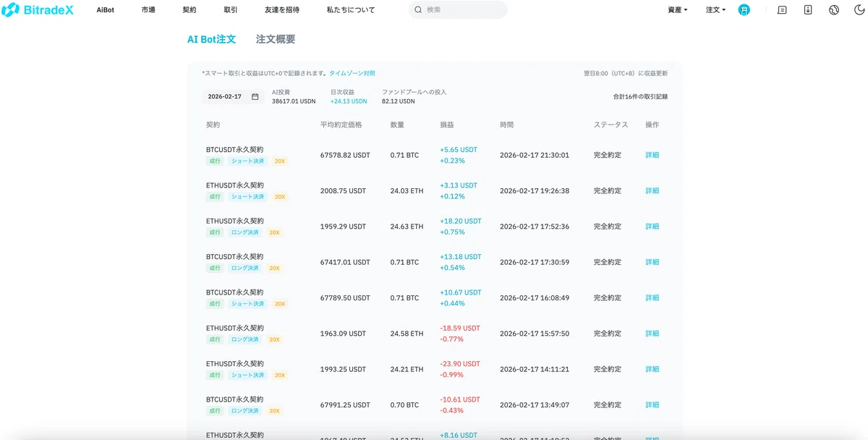Viewport: 868px width, 440px height.
Task: Click price 67578.82 USDT
Action: click(345, 155)
